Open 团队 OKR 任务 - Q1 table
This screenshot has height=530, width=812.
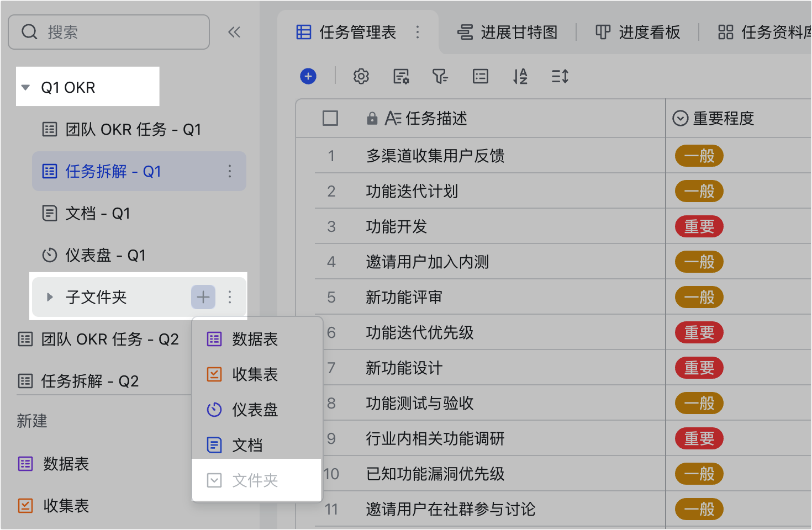[133, 129]
